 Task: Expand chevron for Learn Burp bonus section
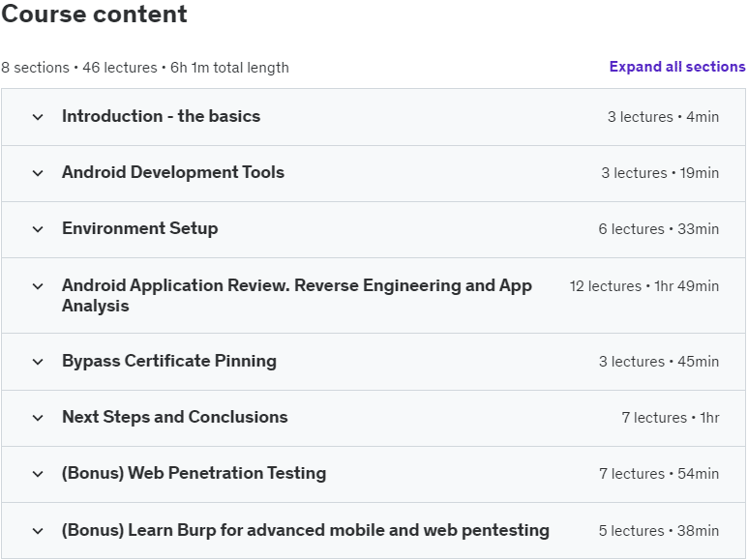pyautogui.click(x=38, y=531)
